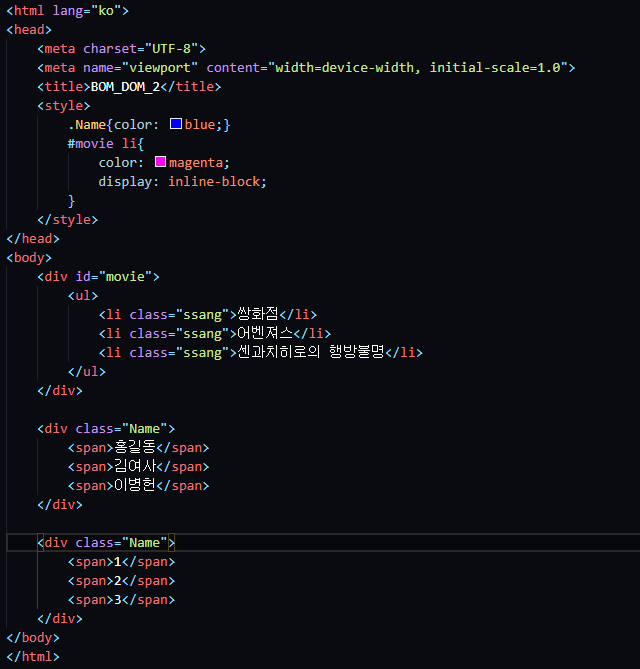This screenshot has height=669, width=640.
Task: Click the list item 센과치히로의 행방불명
Action: click(261, 352)
